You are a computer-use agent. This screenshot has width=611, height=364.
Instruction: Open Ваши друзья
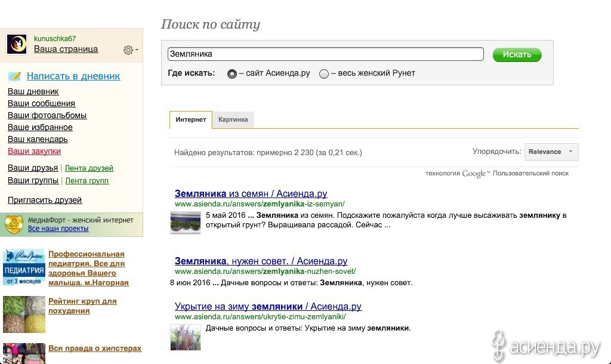click(33, 168)
